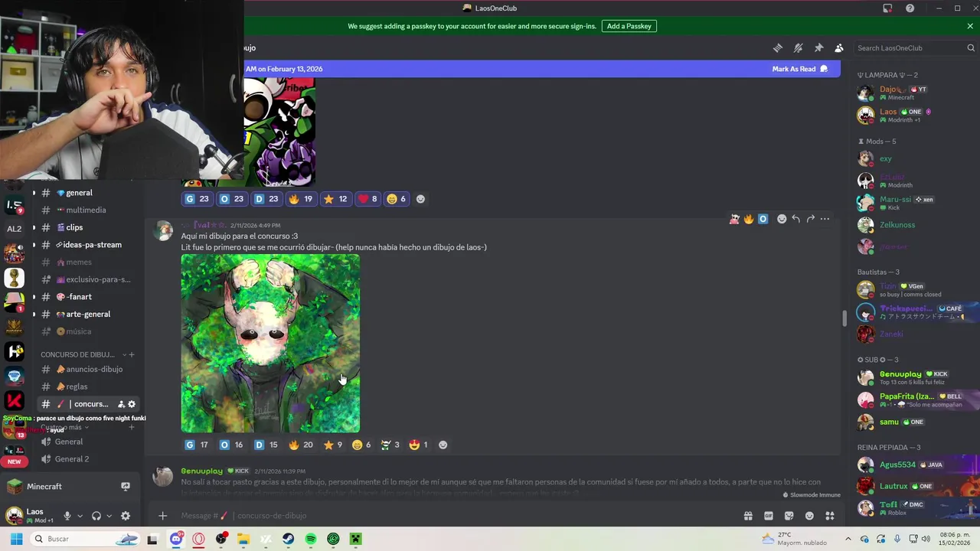Image resolution: width=980 pixels, height=551 pixels.
Task: Join the General 2 voice channel
Action: point(71,459)
